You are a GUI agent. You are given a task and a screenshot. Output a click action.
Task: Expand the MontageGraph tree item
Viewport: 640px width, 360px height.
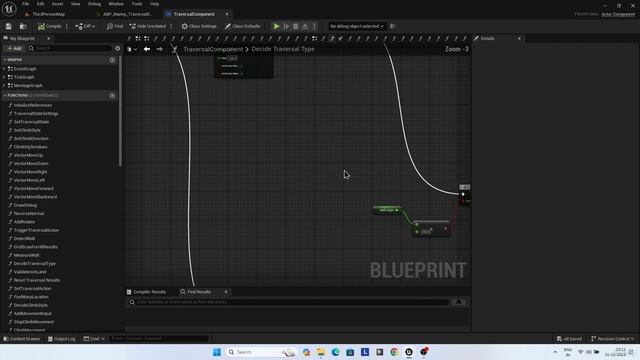coord(4,85)
